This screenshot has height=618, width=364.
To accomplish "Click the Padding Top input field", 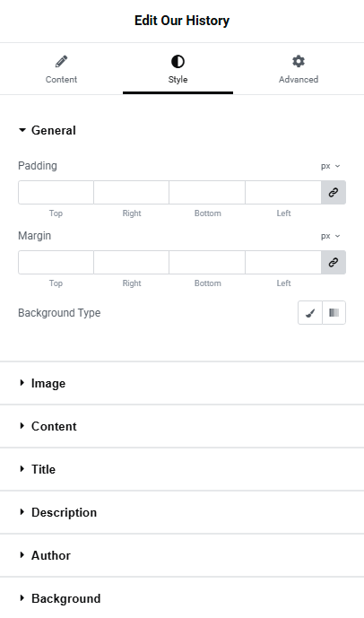I will point(56,192).
